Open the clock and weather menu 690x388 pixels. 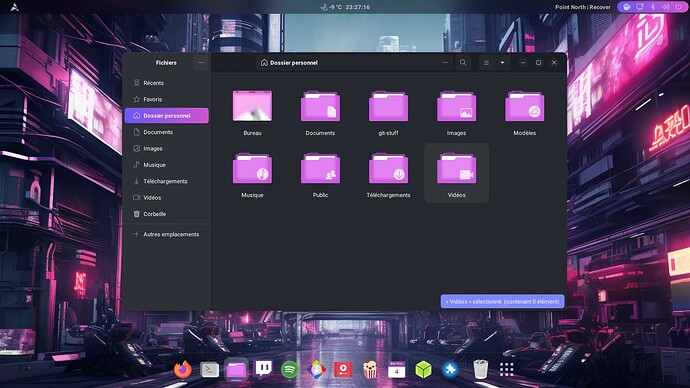[345, 7]
